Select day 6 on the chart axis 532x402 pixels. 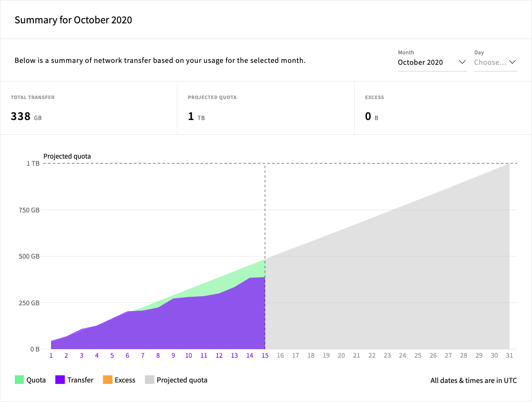click(127, 355)
